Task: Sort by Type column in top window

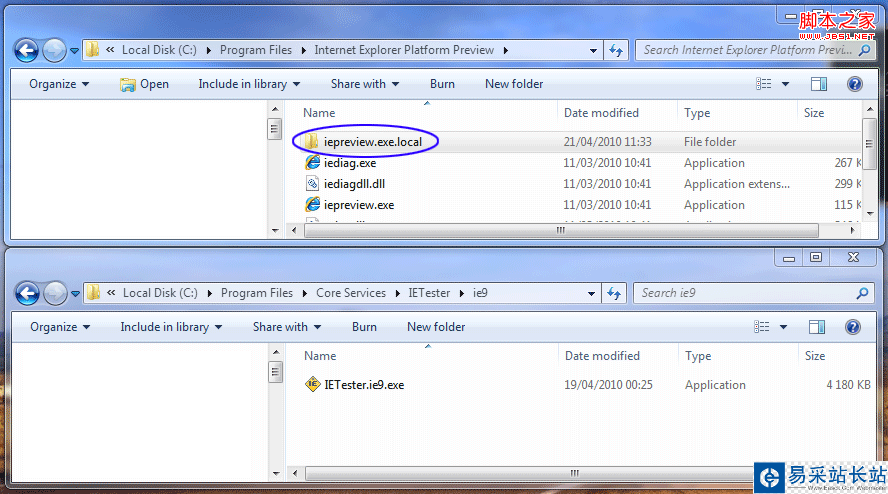Action: [x=697, y=113]
